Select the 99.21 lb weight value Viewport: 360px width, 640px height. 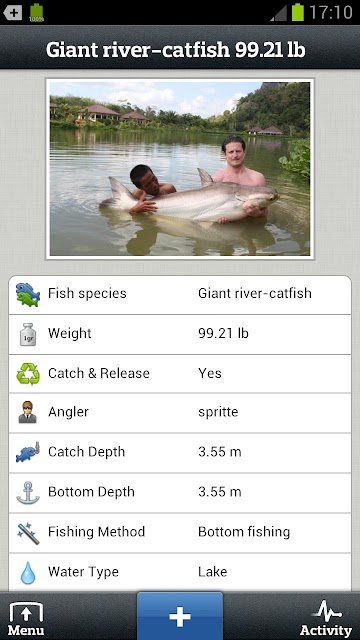tap(223, 333)
